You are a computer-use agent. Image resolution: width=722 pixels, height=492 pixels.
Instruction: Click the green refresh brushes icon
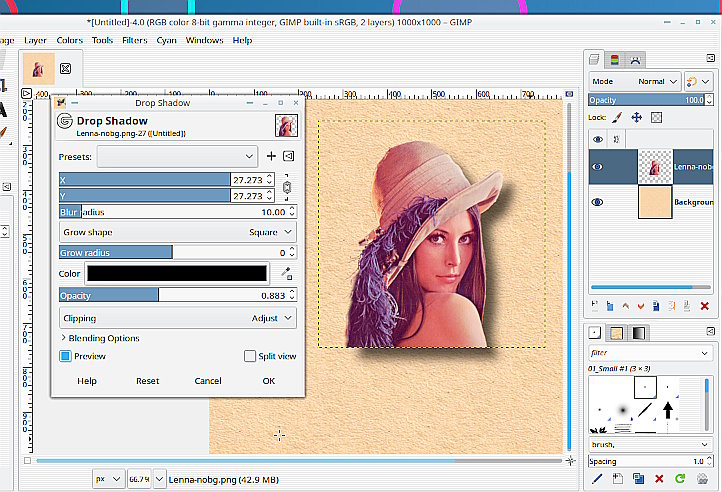point(679,479)
